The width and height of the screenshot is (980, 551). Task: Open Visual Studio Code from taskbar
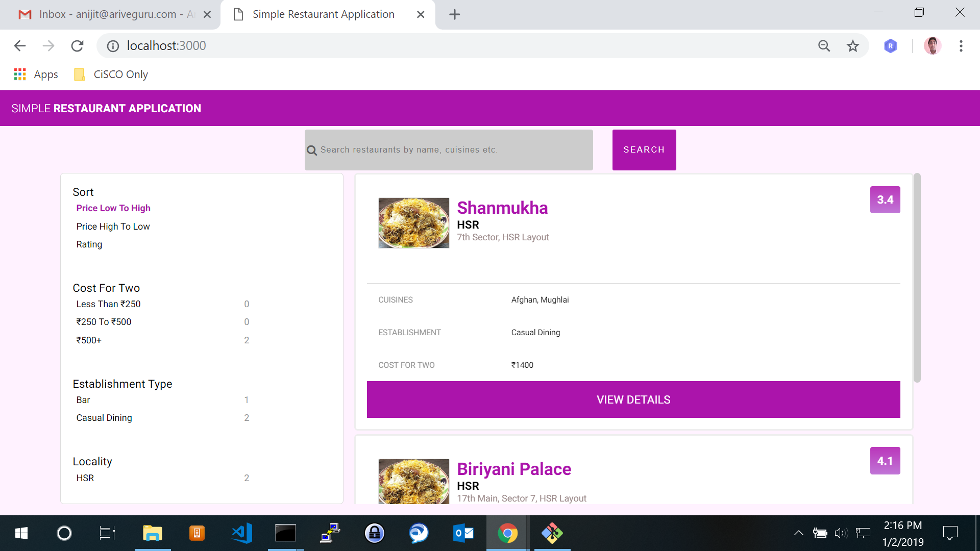pyautogui.click(x=241, y=533)
